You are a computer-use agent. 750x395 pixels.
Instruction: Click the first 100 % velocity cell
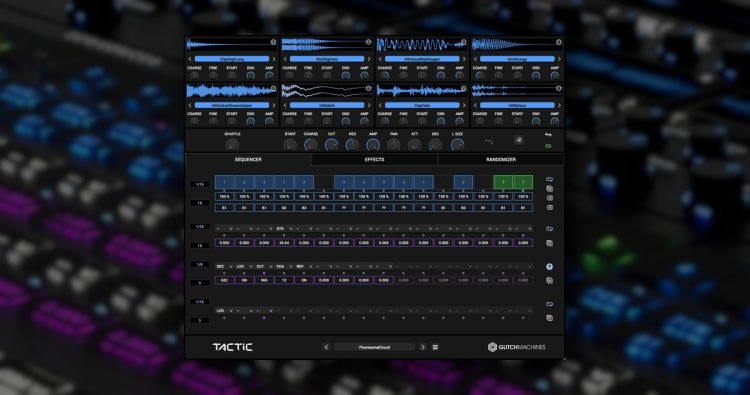point(224,197)
